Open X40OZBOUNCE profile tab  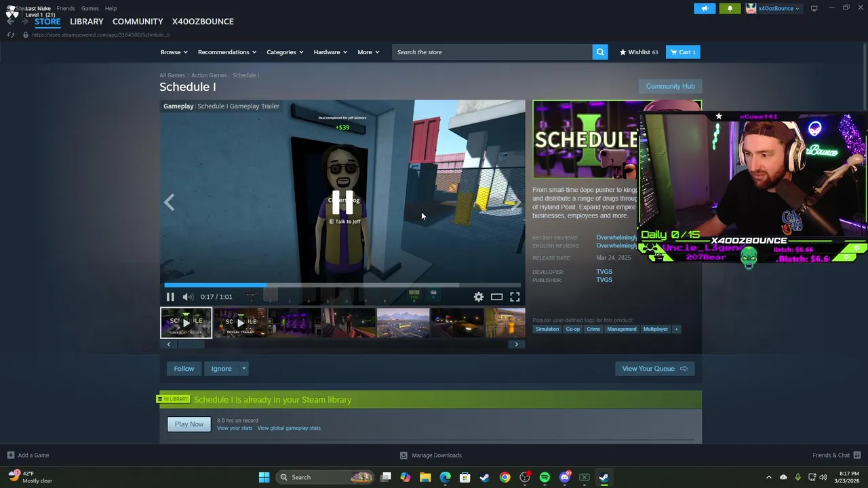(203, 22)
